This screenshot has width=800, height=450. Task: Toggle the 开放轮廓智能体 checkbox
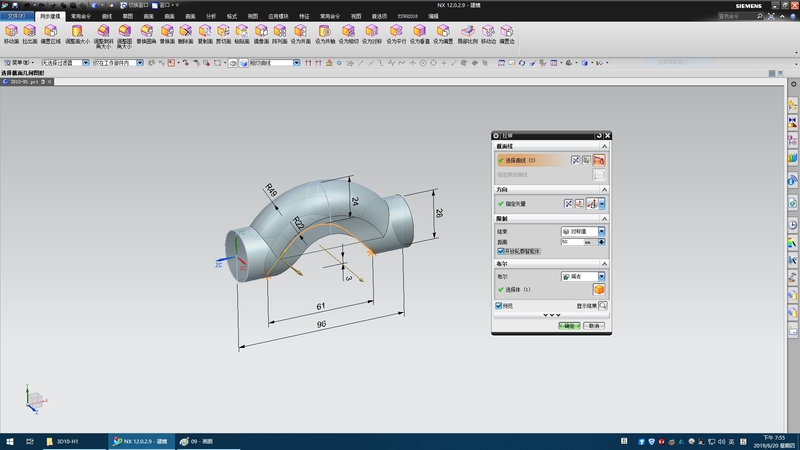point(499,251)
